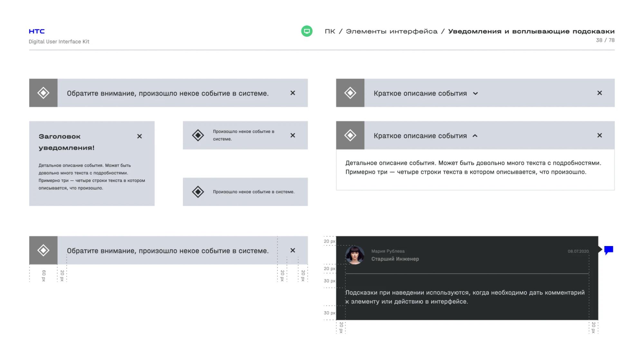Viewport: 644px width, 362px height.
Task: Close the small two-line 'Произошло некое событие в системе.' notification
Action: 293,135
